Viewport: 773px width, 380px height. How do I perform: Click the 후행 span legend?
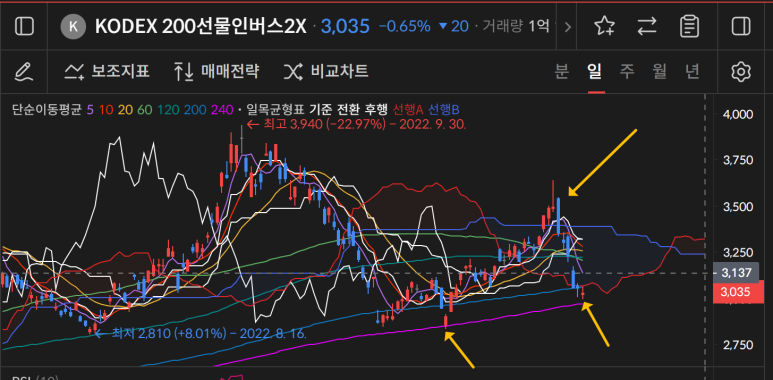[x=376, y=109]
